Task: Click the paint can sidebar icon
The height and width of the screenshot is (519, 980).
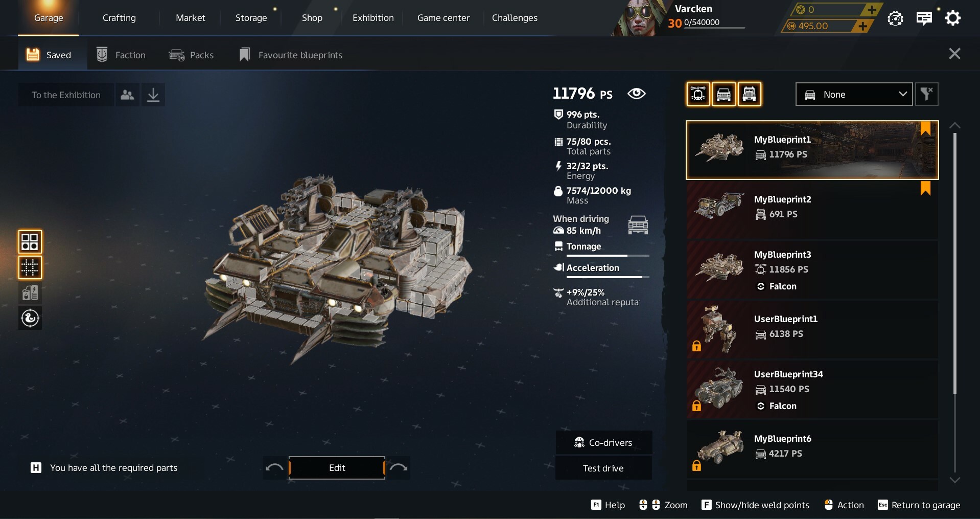Action: pos(30,293)
